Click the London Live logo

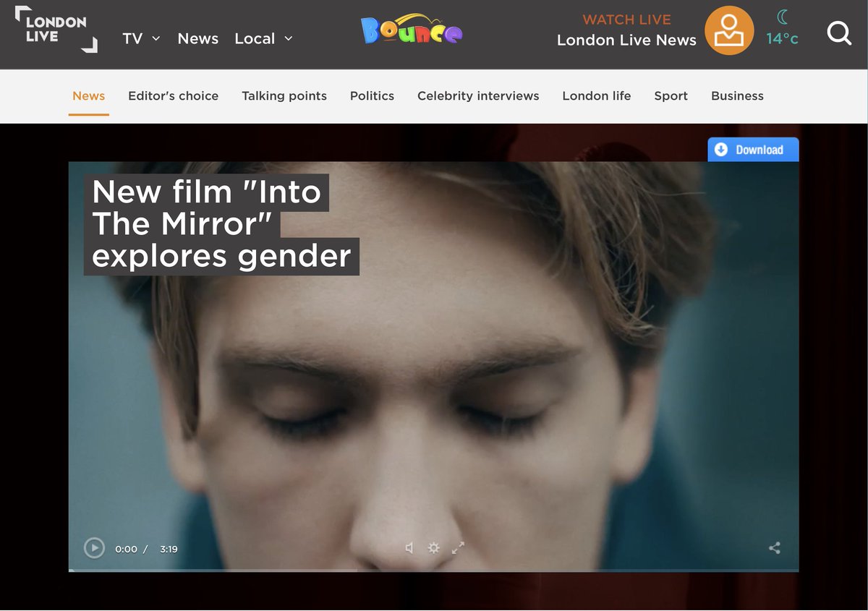[x=56, y=30]
